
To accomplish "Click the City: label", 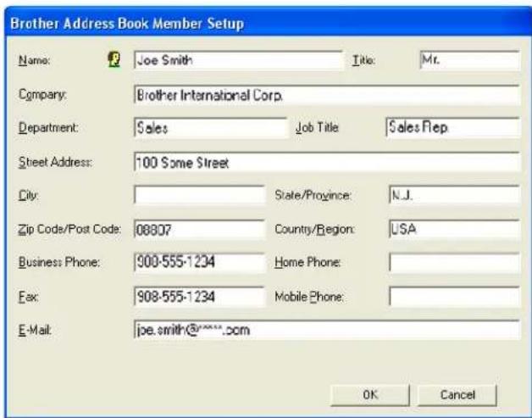I will pyautogui.click(x=28, y=196).
